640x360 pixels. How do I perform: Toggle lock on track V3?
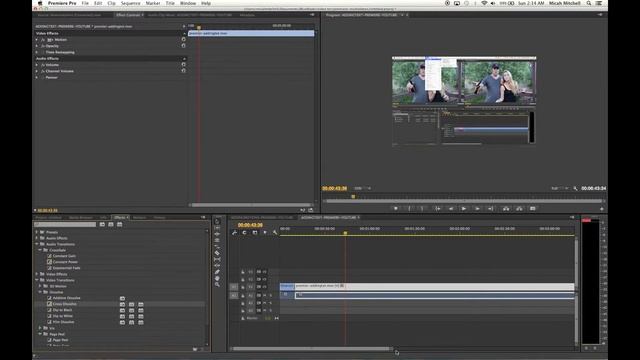243,272
